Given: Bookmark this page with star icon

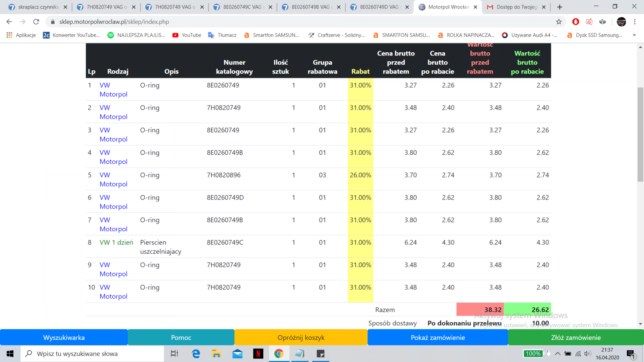Looking at the screenshot, I should click(559, 22).
